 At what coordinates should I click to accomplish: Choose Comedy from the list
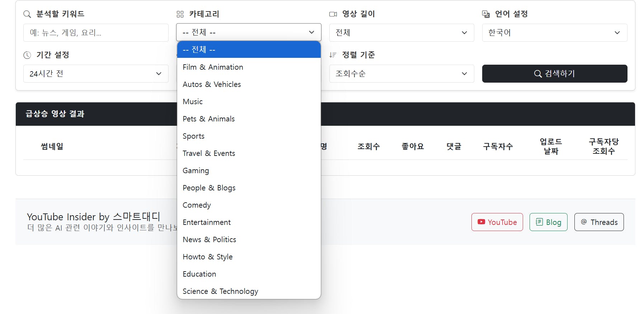click(249, 205)
